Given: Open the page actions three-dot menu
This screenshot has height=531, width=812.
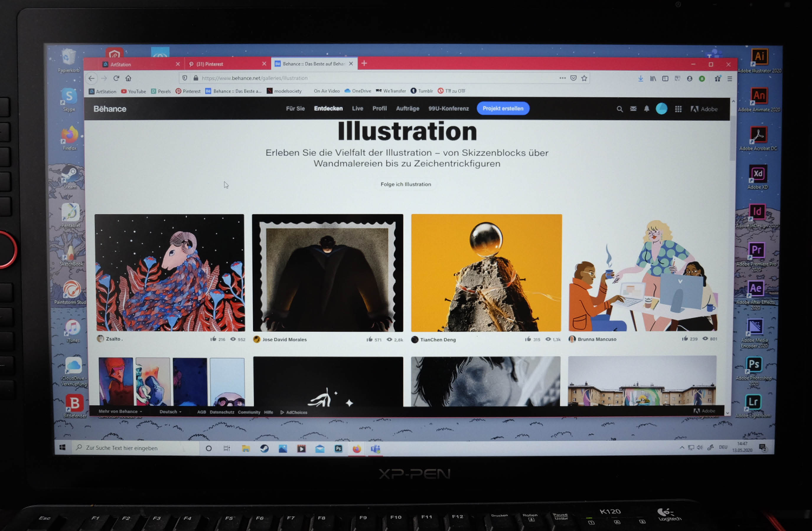Looking at the screenshot, I should 562,78.
